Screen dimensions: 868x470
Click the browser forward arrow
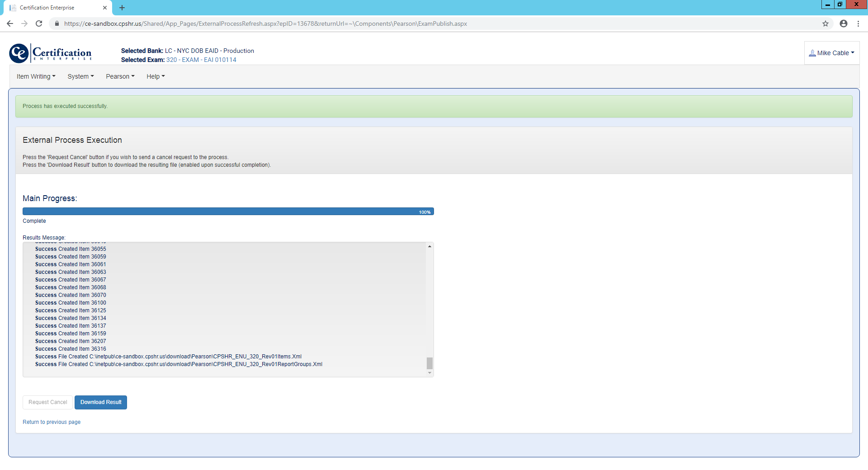24,23
